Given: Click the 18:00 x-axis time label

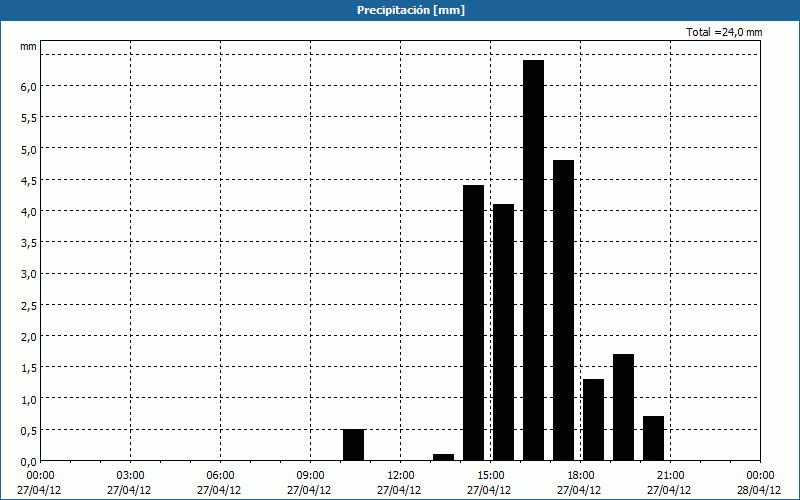Looking at the screenshot, I should [x=580, y=476].
